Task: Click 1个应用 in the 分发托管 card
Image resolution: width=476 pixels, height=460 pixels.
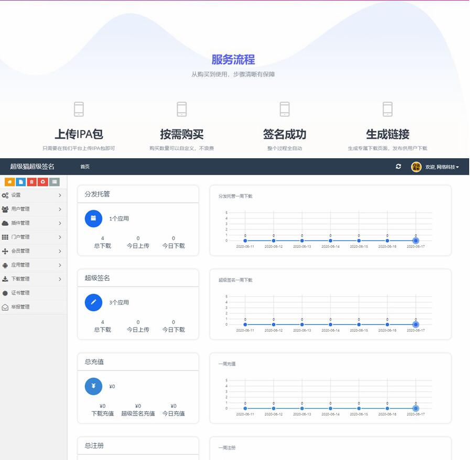Action: coord(119,218)
